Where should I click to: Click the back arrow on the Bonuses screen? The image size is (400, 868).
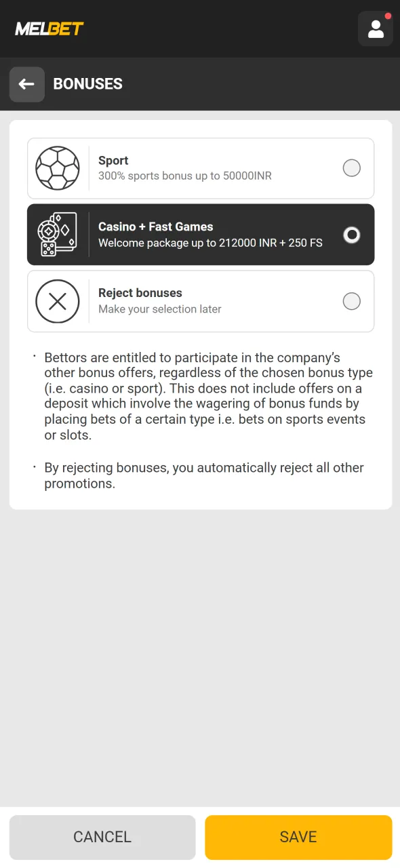[26, 84]
